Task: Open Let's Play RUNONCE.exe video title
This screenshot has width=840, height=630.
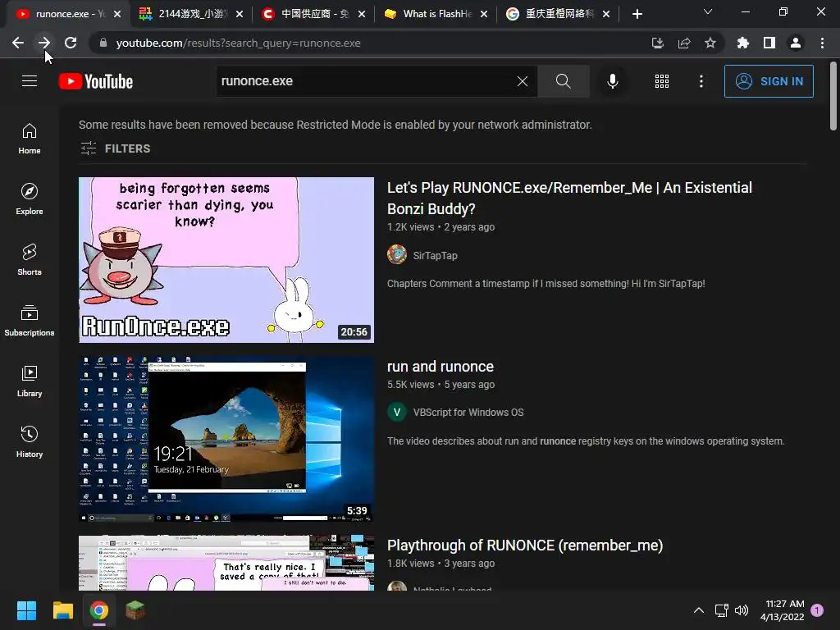Action: point(569,199)
